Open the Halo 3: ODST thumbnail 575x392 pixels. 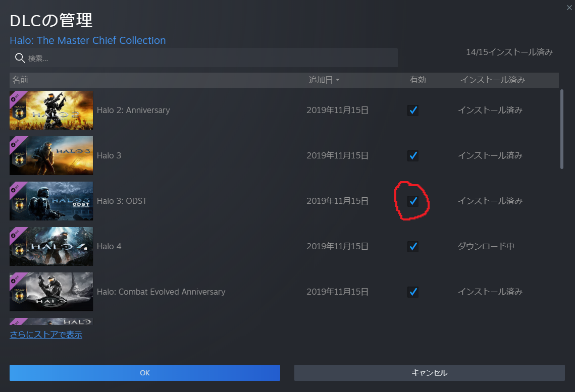click(51, 201)
